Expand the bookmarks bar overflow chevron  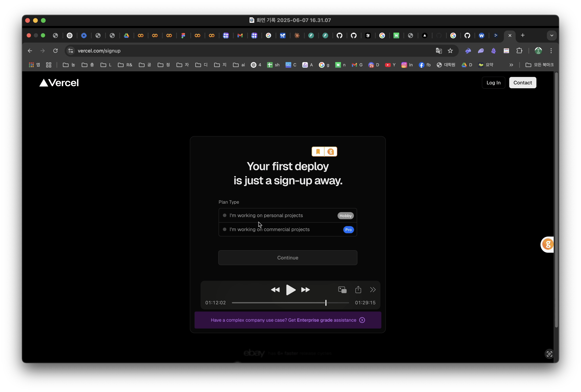tap(511, 65)
